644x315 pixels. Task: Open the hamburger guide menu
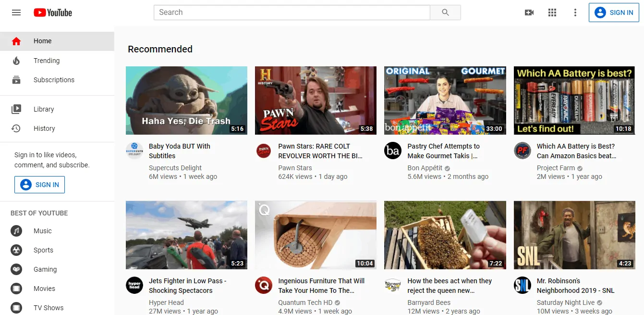pyautogui.click(x=16, y=13)
